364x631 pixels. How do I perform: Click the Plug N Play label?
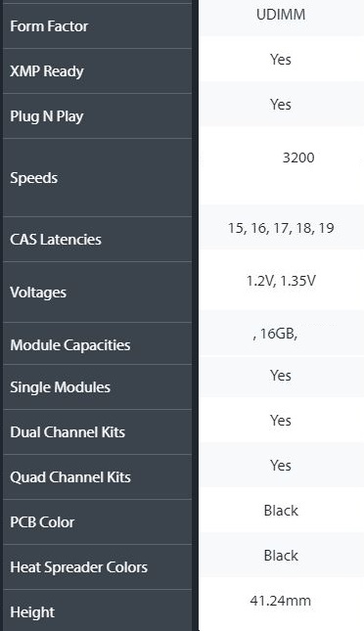47,116
